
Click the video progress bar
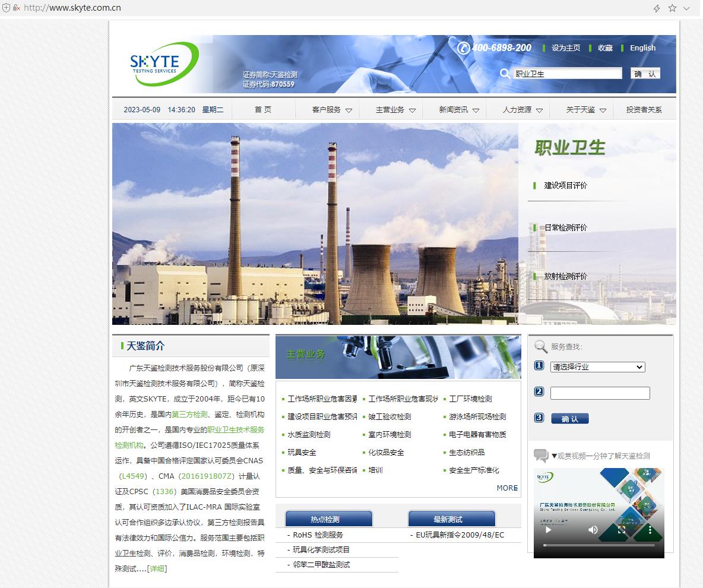(x=598, y=545)
